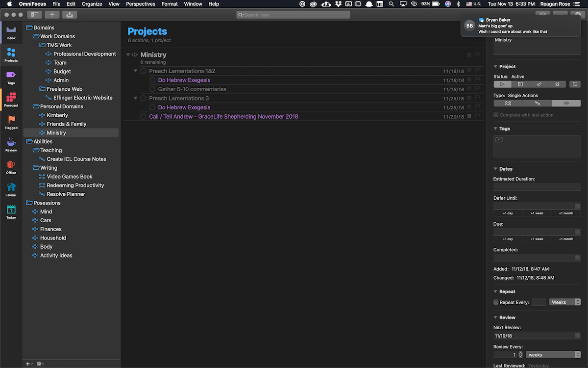Open the Due date calendar picker

pyautogui.click(x=577, y=232)
